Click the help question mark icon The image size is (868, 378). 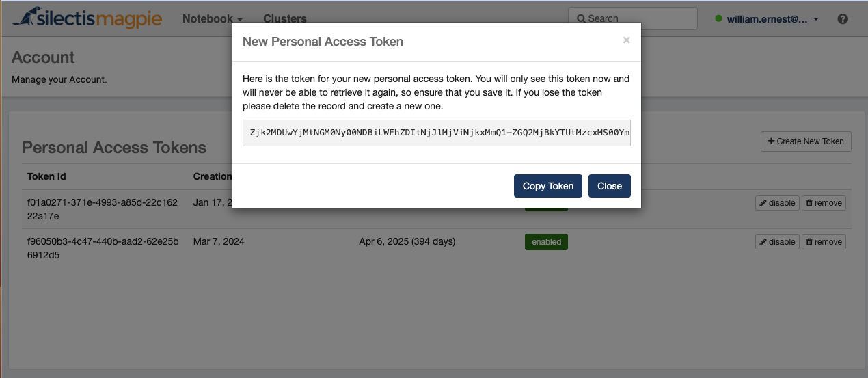pyautogui.click(x=843, y=19)
